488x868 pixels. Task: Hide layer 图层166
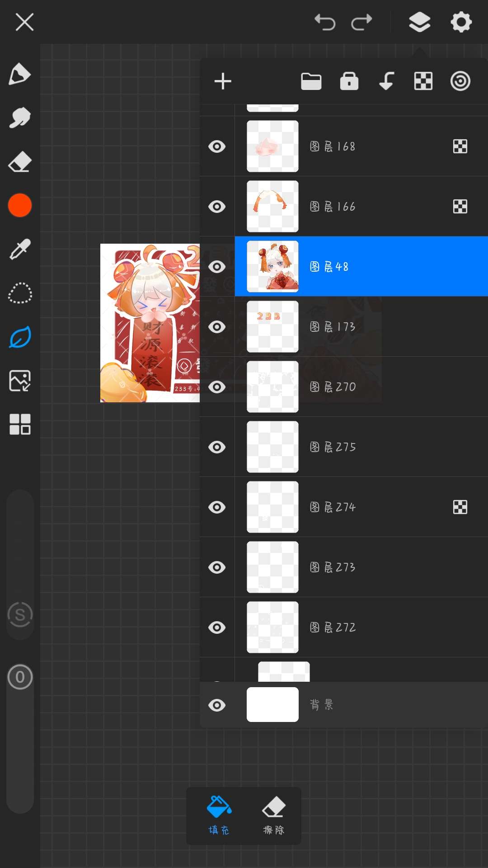click(217, 207)
